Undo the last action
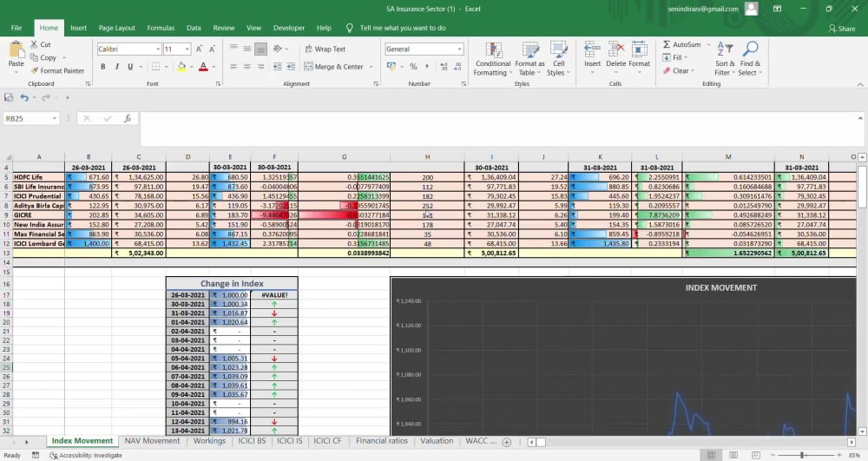This screenshot has height=461, width=868. pyautogui.click(x=24, y=97)
